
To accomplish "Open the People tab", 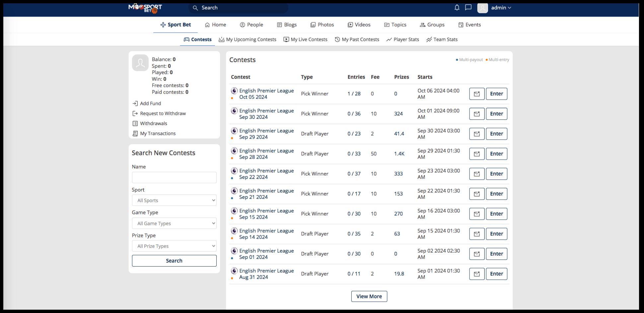I will [x=251, y=25].
